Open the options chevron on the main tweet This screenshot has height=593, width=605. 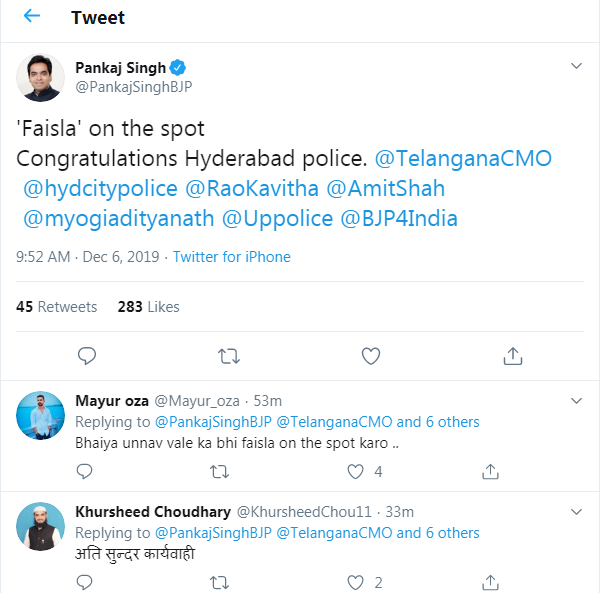pyautogui.click(x=576, y=66)
